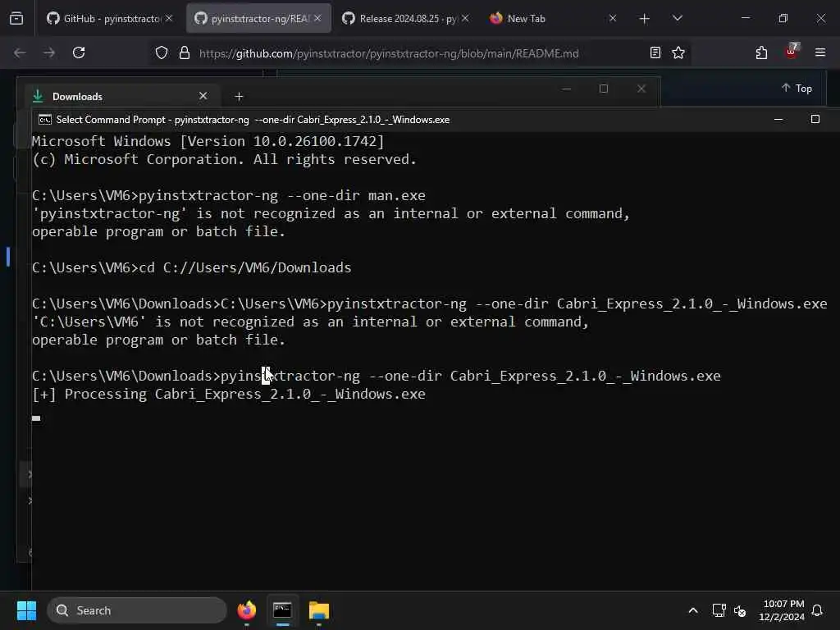Viewport: 840px width, 630px height.
Task: Minimize the Command Prompt window
Action: (x=778, y=120)
